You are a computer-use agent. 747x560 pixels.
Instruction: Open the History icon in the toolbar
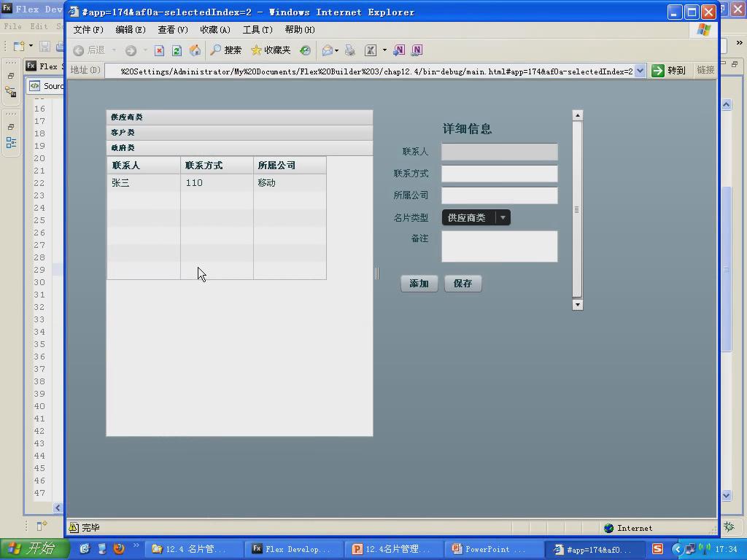pyautogui.click(x=305, y=50)
